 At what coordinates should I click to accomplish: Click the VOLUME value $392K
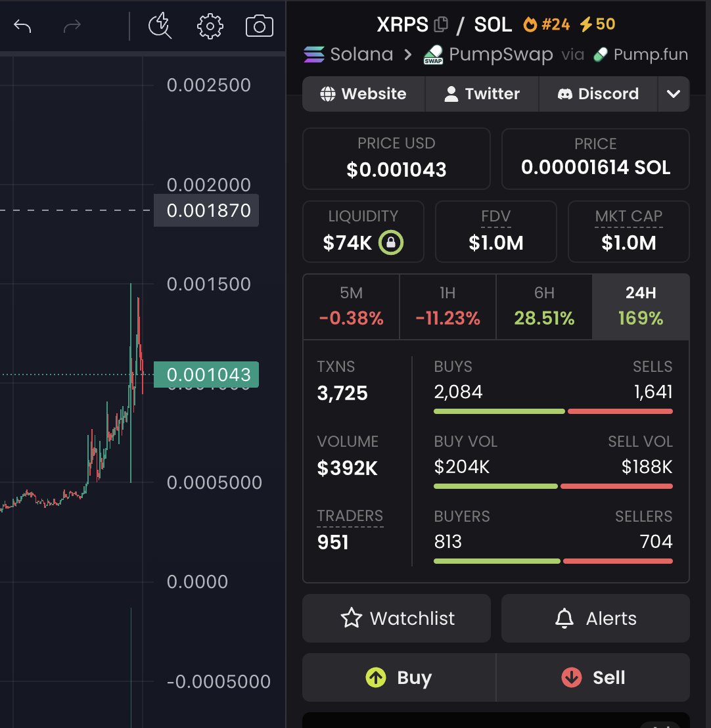click(348, 468)
